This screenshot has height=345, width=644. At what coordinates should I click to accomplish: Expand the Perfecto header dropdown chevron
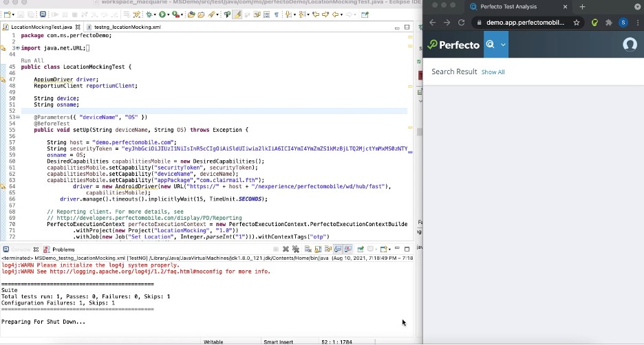(x=503, y=45)
